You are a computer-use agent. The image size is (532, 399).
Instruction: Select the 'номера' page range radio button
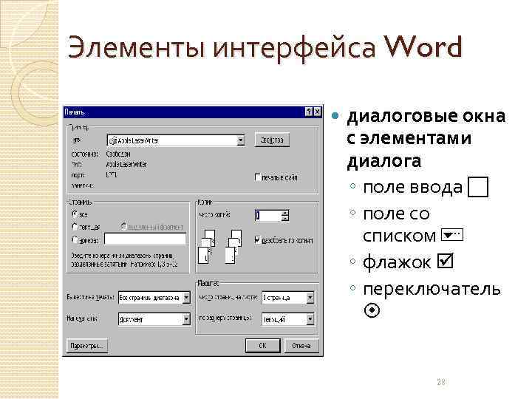(x=75, y=239)
